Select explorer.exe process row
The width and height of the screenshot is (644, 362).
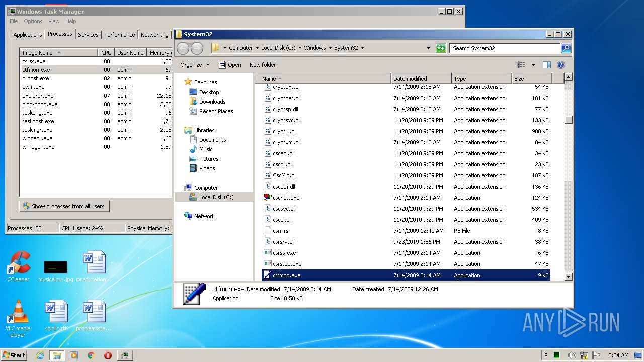(x=96, y=96)
